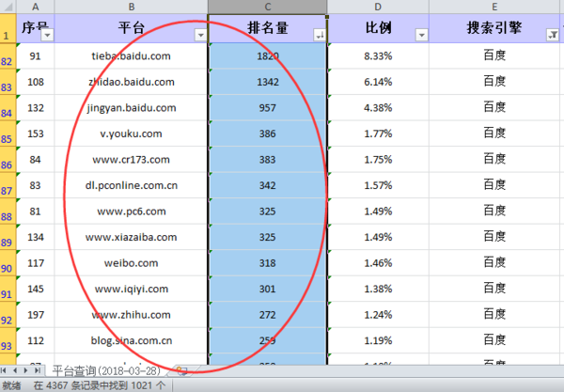Click the 1342 ranking cell

click(267, 82)
